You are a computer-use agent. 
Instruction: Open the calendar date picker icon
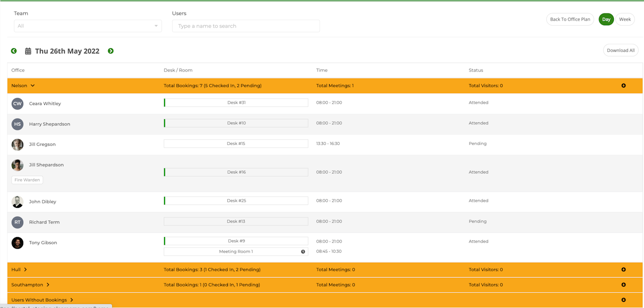28,51
